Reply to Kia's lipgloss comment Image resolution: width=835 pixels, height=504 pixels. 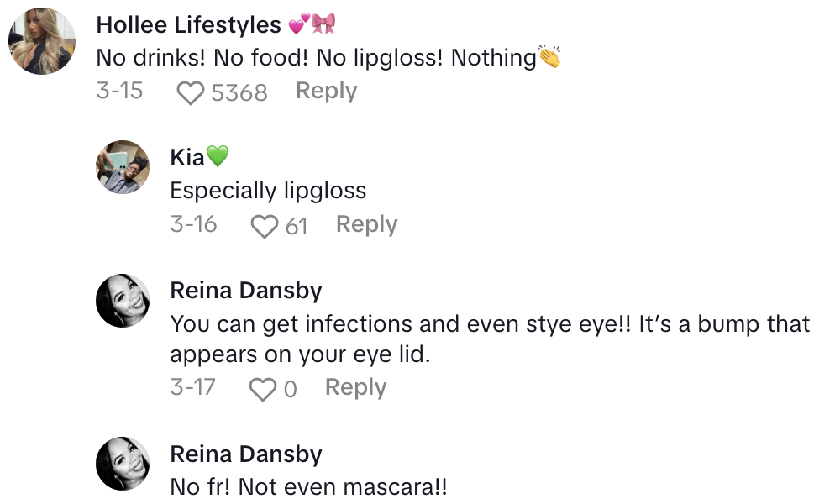point(366,224)
